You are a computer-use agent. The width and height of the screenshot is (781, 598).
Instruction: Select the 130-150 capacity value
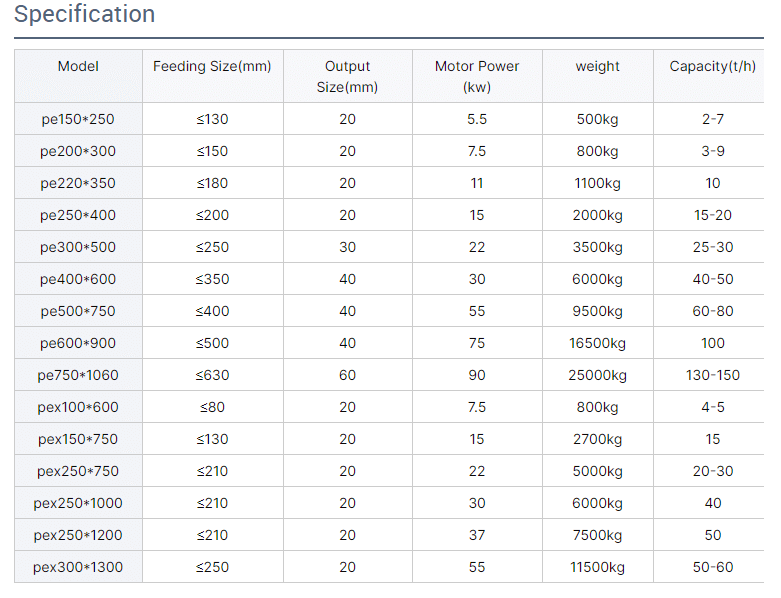point(712,375)
